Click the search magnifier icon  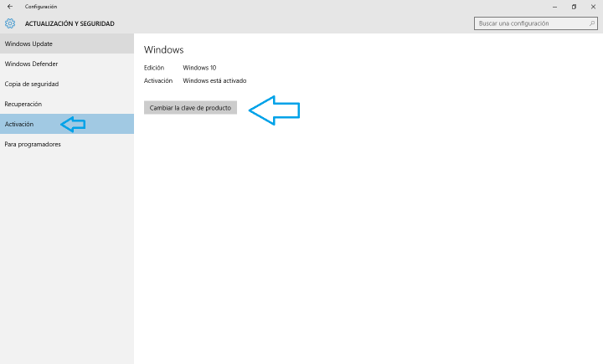[592, 23]
